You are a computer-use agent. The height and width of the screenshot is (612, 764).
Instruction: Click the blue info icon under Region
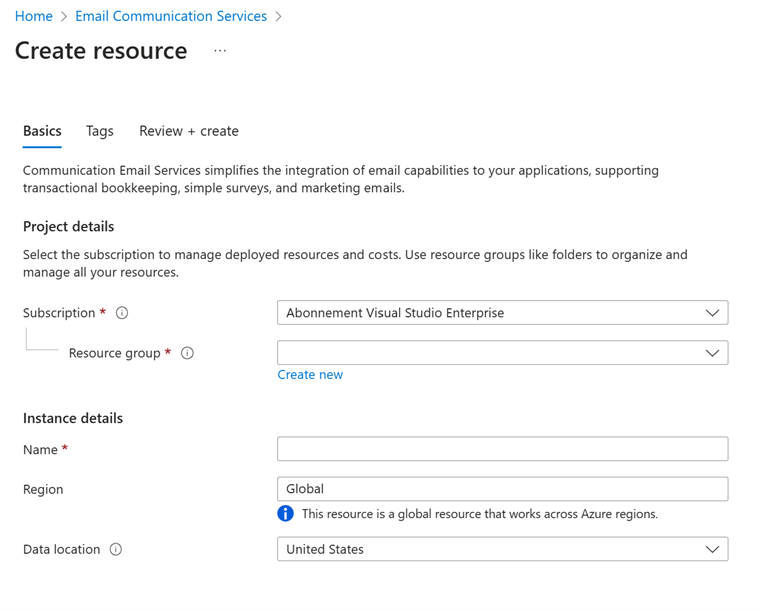click(286, 514)
